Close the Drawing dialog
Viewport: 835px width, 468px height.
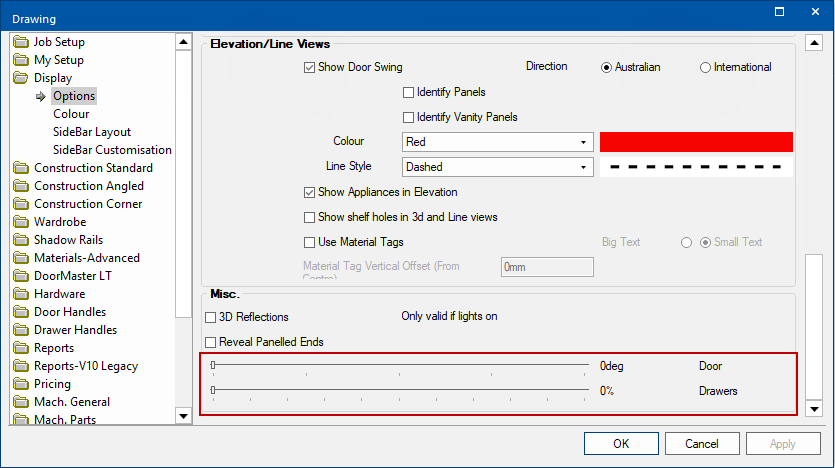pos(815,12)
